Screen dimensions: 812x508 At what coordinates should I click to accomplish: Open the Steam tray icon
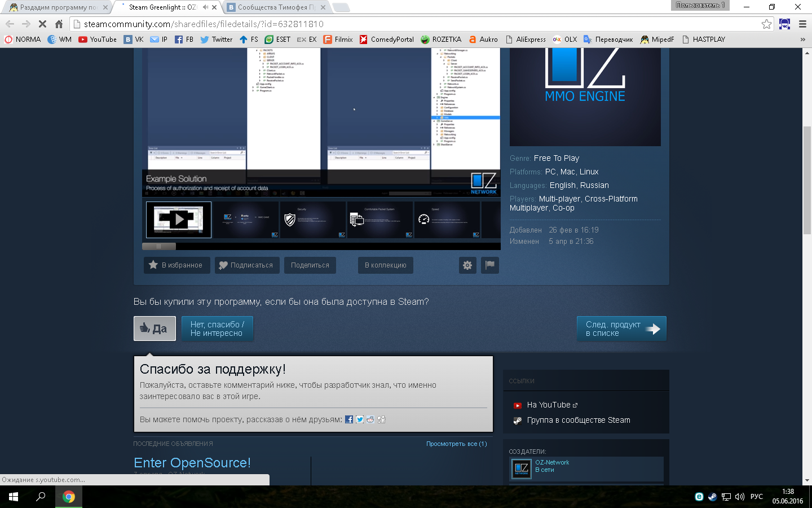712,497
